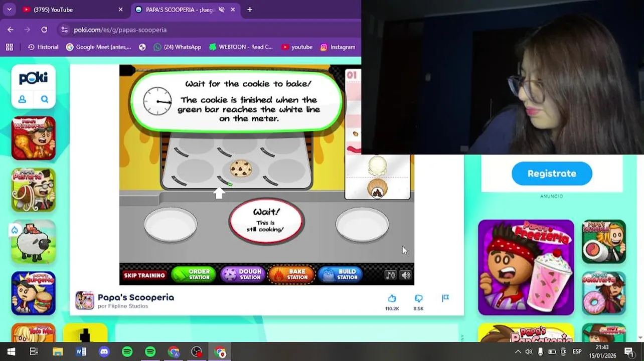Screen dimensions: 644x361
Task: Click the Skip Training button
Action: pos(144,275)
